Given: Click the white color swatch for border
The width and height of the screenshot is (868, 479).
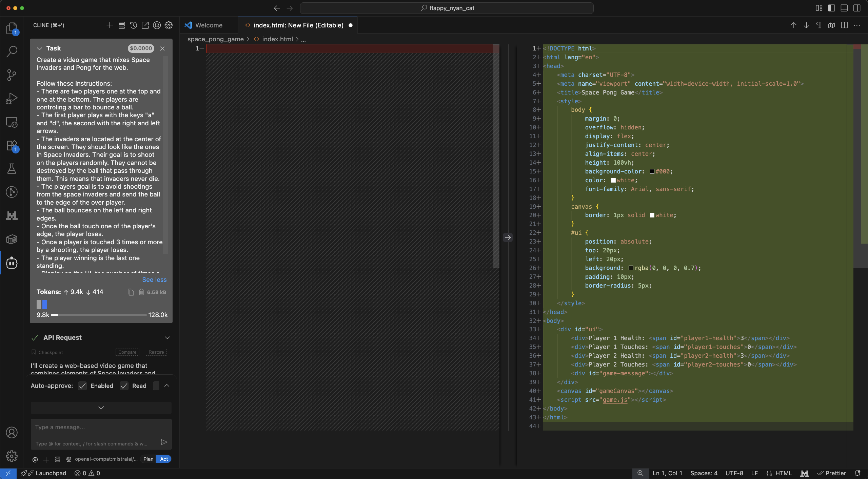Looking at the screenshot, I should (x=652, y=215).
